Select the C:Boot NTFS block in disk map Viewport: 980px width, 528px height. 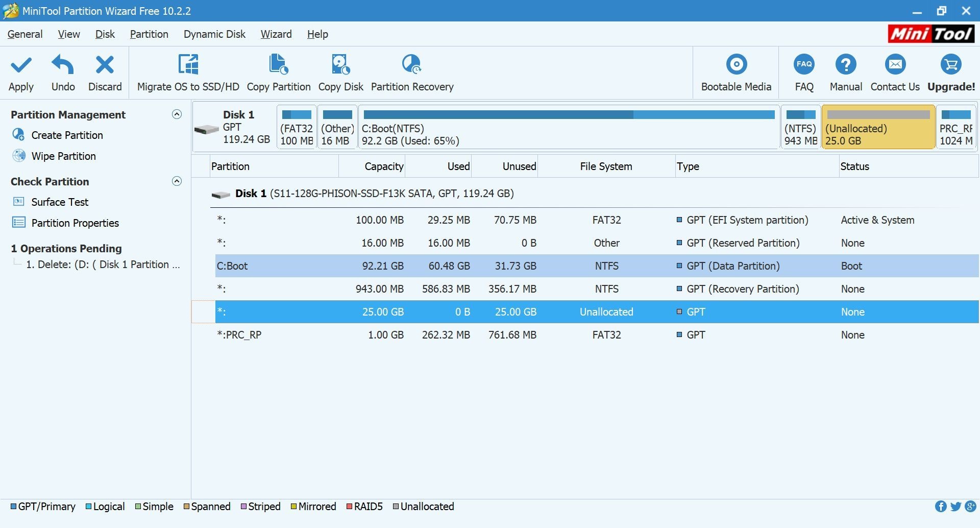[569, 127]
